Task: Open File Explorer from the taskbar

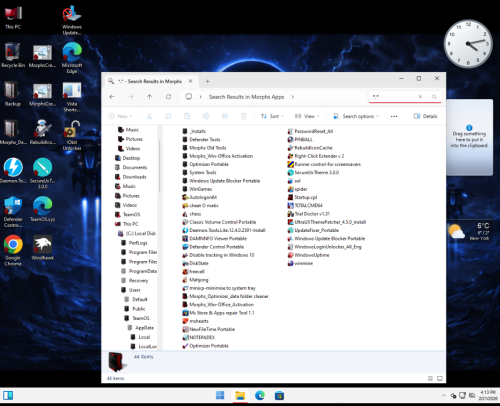Action: (240, 396)
